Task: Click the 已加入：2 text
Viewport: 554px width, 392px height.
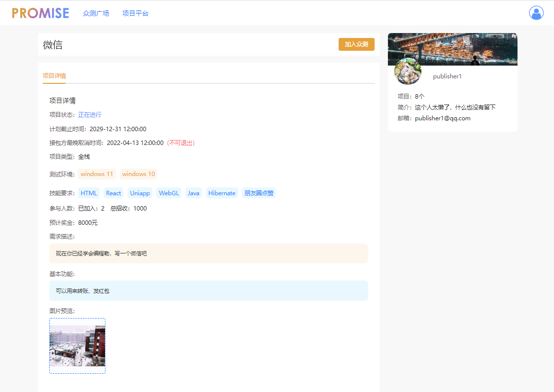Action: tap(91, 209)
